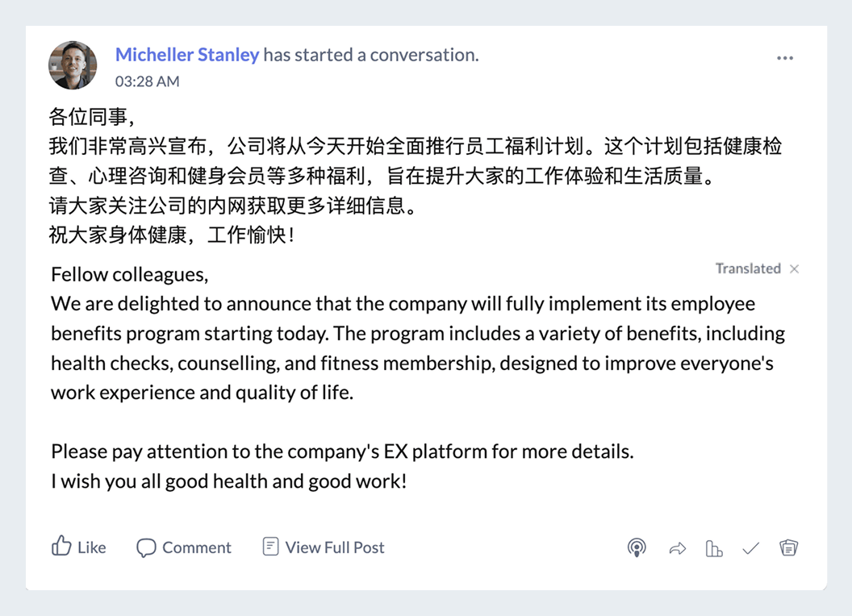Open the Comment speech bubble
The width and height of the screenshot is (852, 616).
click(x=146, y=547)
